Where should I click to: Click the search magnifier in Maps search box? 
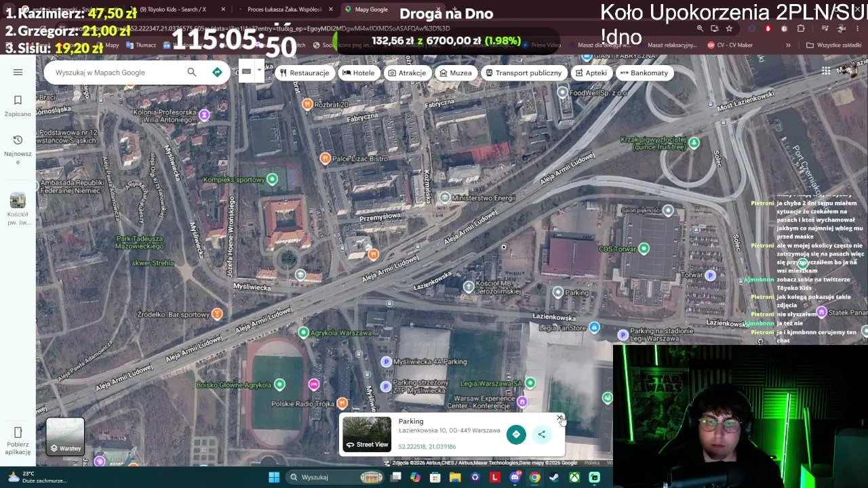tap(192, 73)
